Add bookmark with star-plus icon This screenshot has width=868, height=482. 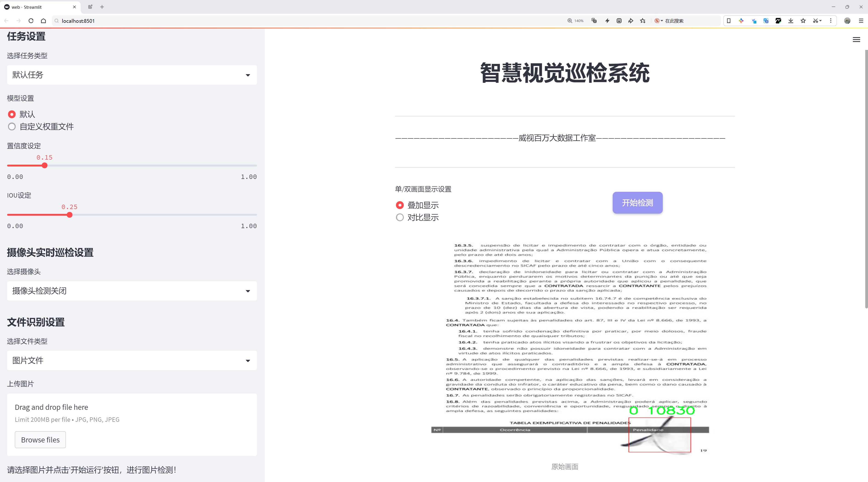pyautogui.click(x=643, y=20)
